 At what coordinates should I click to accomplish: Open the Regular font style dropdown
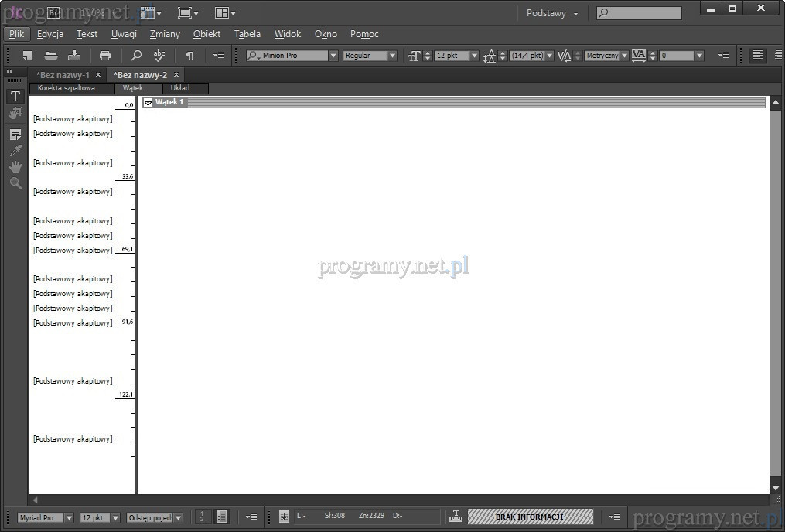click(x=392, y=56)
